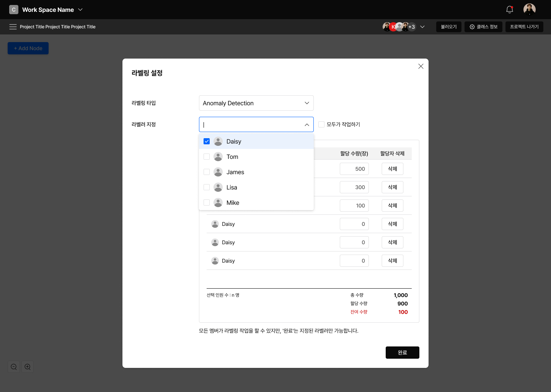The image size is (551, 392).
Task: Click the 불러오기 button
Action: click(449, 27)
